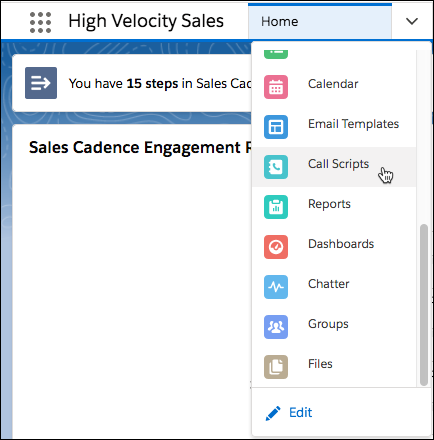Click the blue Email Templates icon
This screenshot has height=440, width=434.
pos(276,127)
